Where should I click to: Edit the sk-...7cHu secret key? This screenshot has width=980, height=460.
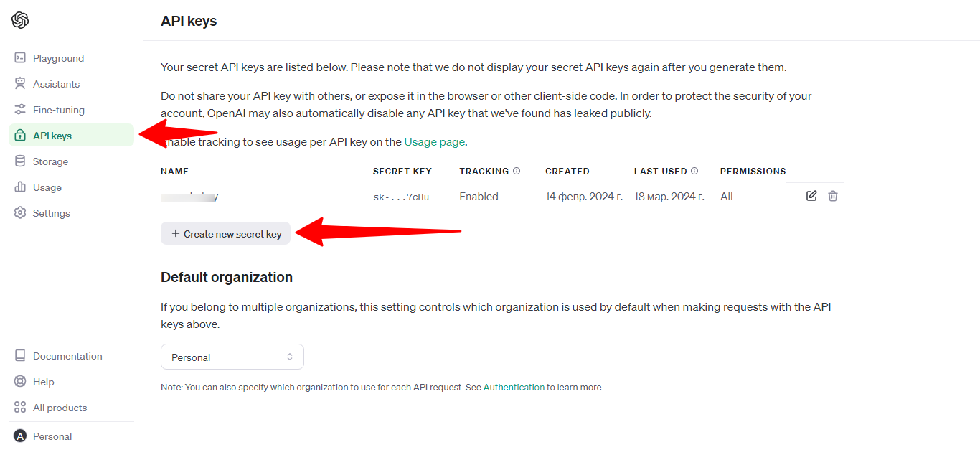click(x=811, y=196)
